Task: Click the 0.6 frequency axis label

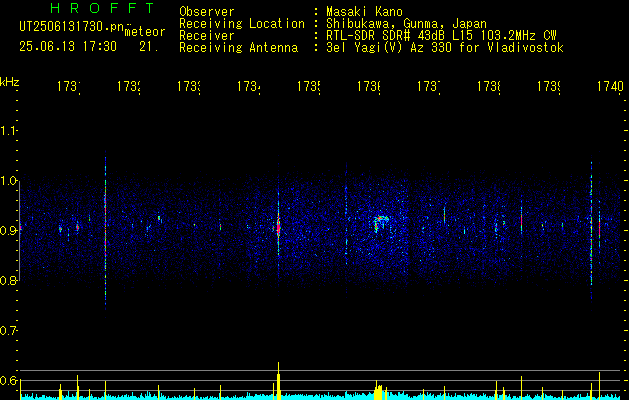Action: pyautogui.click(x=8, y=380)
